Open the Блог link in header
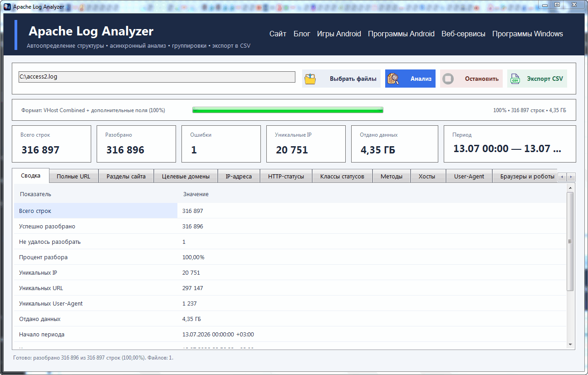Image resolution: width=588 pixels, height=375 pixels. 302,34
